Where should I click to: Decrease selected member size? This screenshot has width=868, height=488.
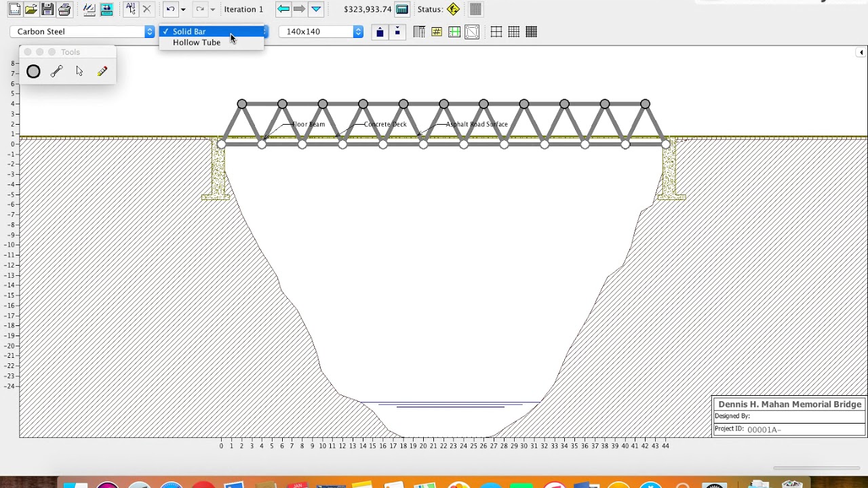(397, 32)
